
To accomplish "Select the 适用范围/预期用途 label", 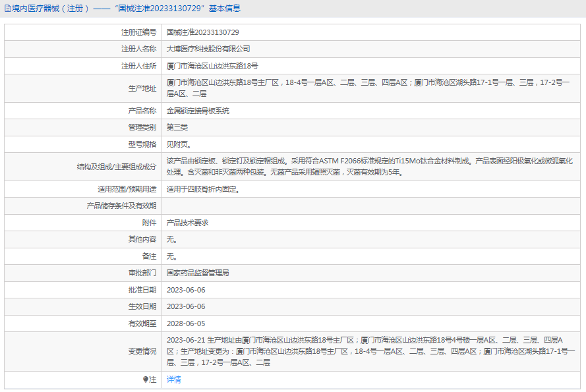I will tap(127, 190).
